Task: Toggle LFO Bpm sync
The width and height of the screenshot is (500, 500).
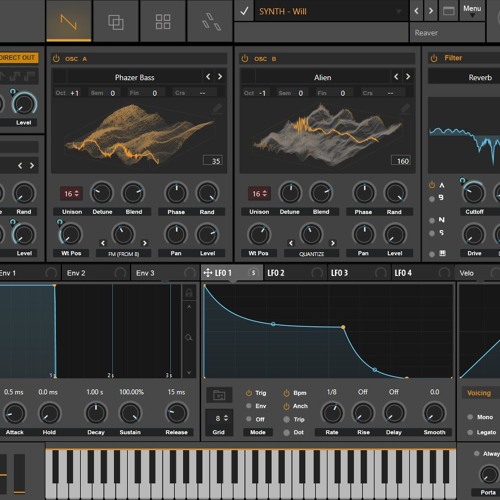Action: [x=286, y=393]
